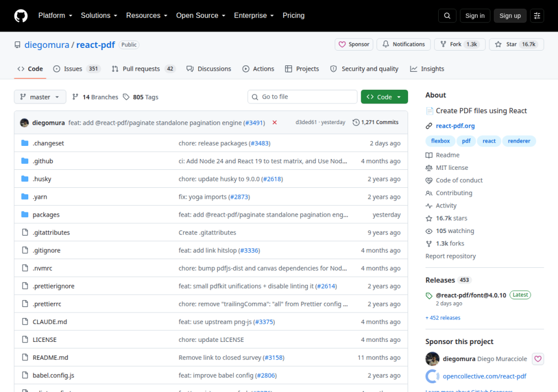The image size is (558, 392).
Task: Click the tag icon beside the latest release
Action: click(429, 296)
